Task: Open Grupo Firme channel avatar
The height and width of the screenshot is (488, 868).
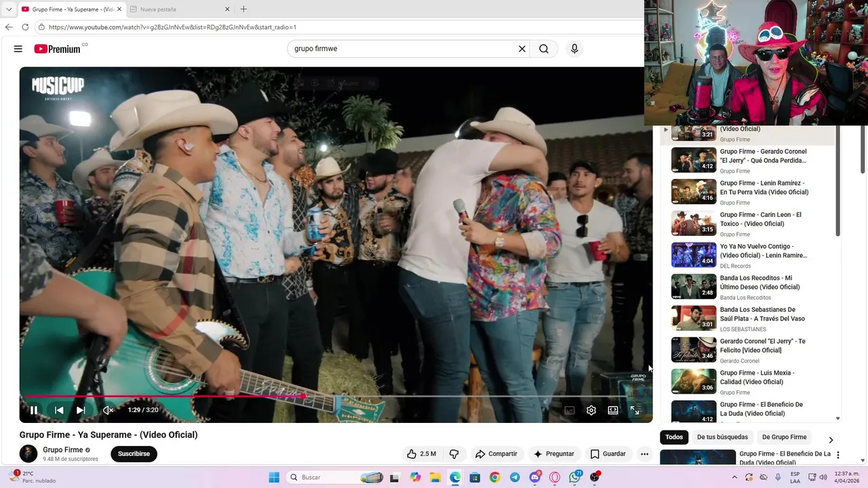Action: click(x=28, y=454)
